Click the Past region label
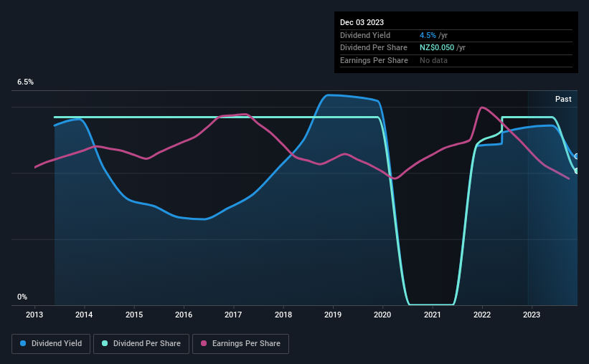The width and height of the screenshot is (589, 364). point(563,99)
